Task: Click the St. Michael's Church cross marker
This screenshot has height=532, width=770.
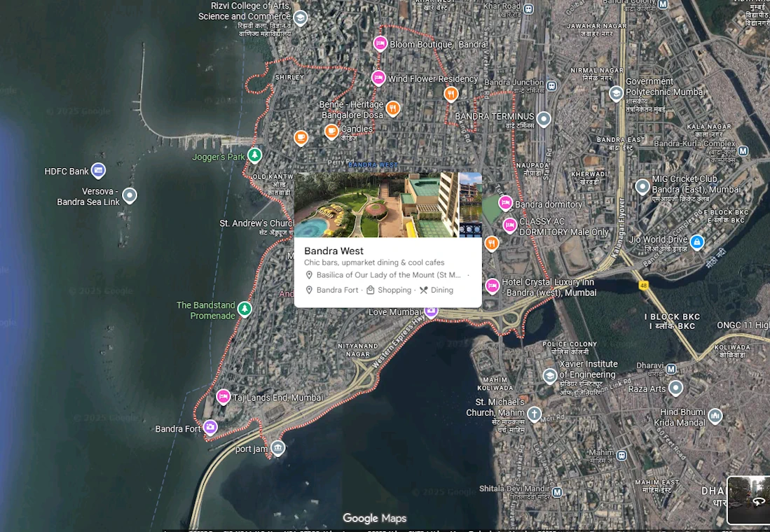Action: click(x=535, y=414)
